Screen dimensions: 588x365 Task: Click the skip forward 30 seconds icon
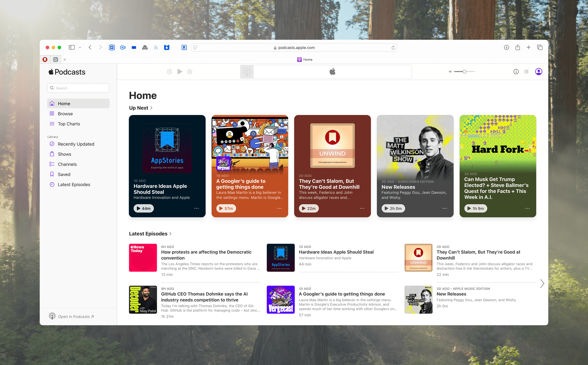point(190,72)
